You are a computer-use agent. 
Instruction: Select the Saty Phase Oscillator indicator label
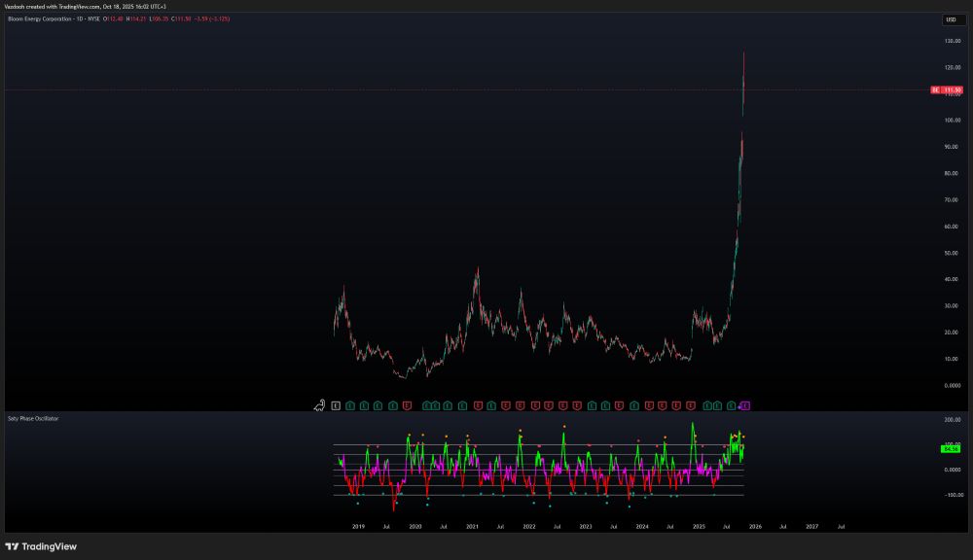coord(33,419)
